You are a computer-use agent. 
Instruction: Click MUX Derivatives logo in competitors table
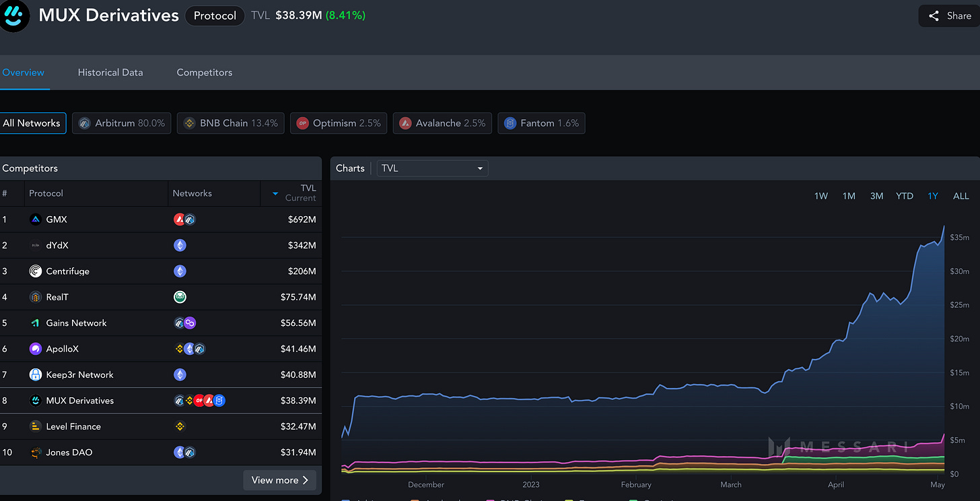(x=36, y=401)
